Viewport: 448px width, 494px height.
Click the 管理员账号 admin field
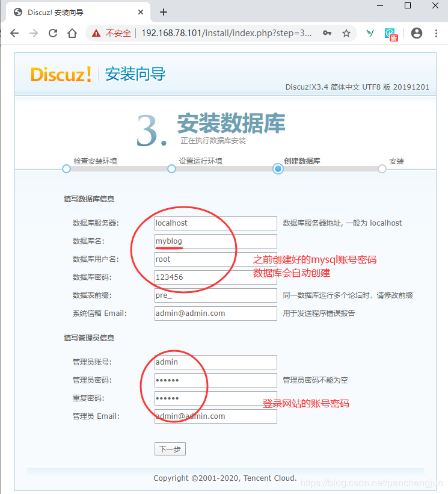click(x=216, y=362)
